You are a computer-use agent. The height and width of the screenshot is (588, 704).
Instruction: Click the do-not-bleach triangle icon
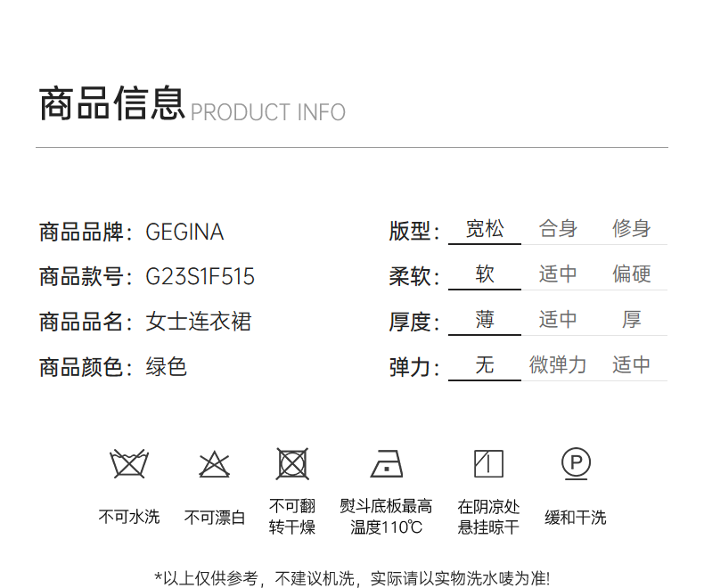point(215,464)
